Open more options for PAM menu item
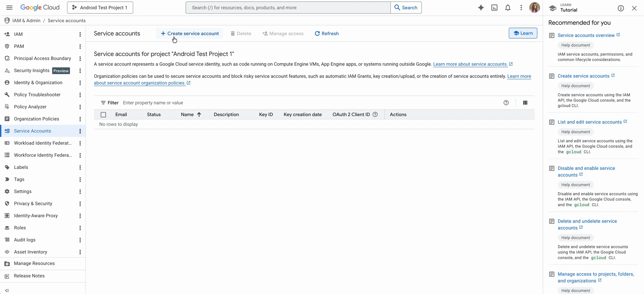The width and height of the screenshot is (644, 294). pos(80,46)
